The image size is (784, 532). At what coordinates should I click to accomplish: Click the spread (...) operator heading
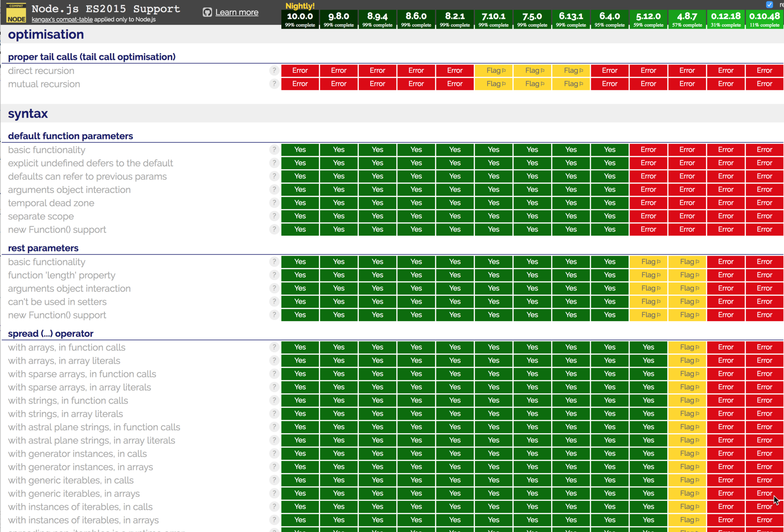tap(50, 334)
